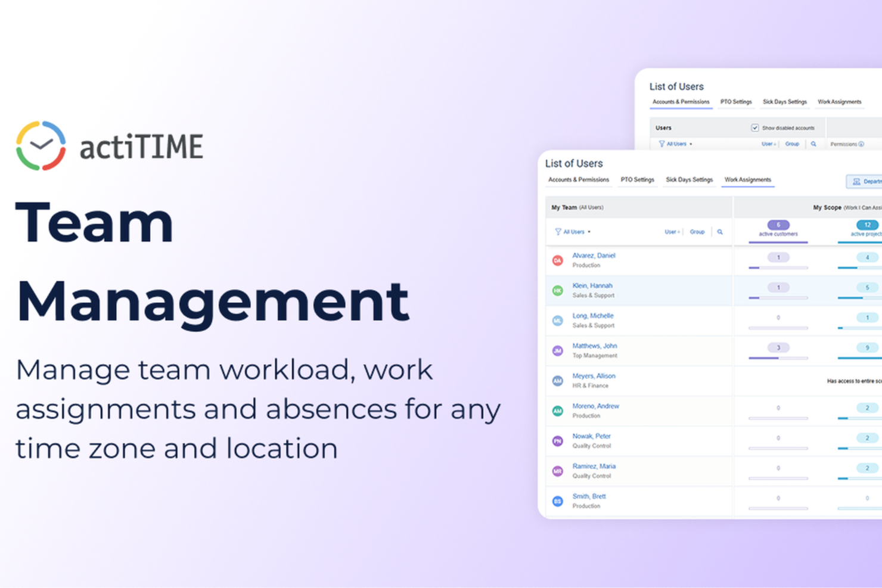Screen dimensions: 882x588
Task: Click the "Users" header in the back window
Action: pyautogui.click(x=663, y=128)
